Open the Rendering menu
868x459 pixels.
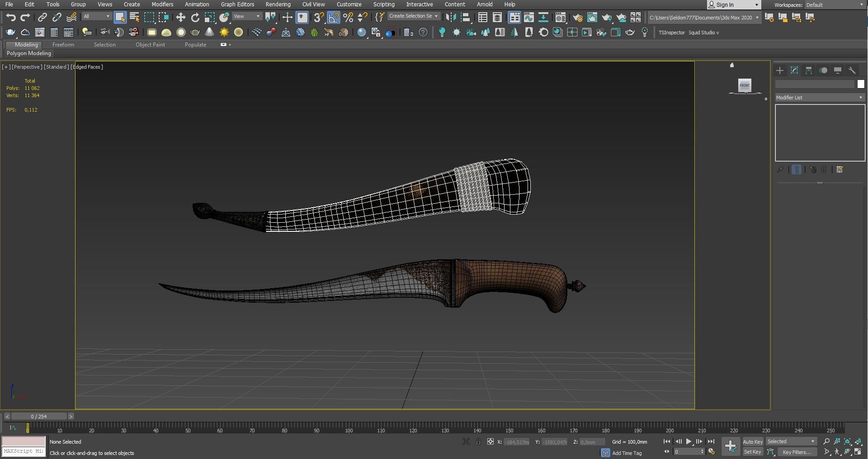point(278,5)
